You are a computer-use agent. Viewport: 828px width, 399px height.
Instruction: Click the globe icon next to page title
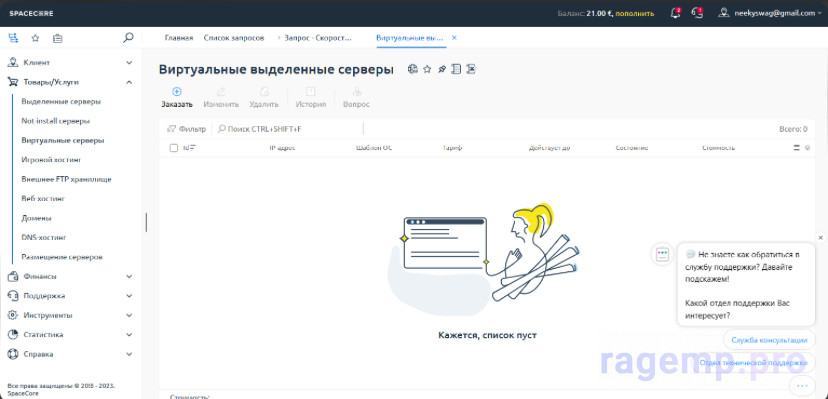click(413, 69)
